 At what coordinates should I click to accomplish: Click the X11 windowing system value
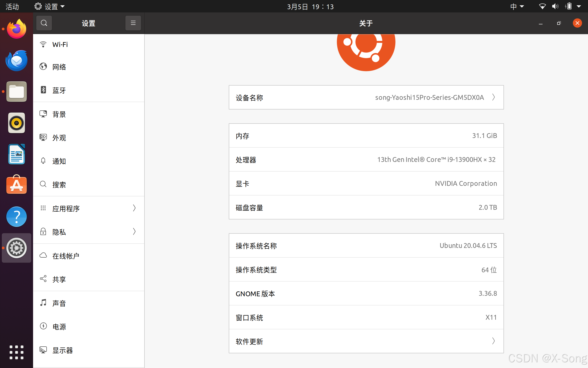(491, 317)
